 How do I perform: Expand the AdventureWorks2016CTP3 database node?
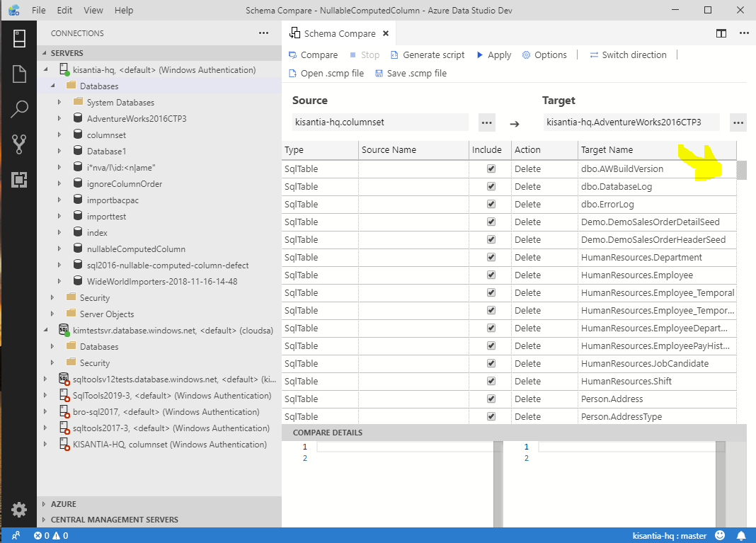(60, 118)
